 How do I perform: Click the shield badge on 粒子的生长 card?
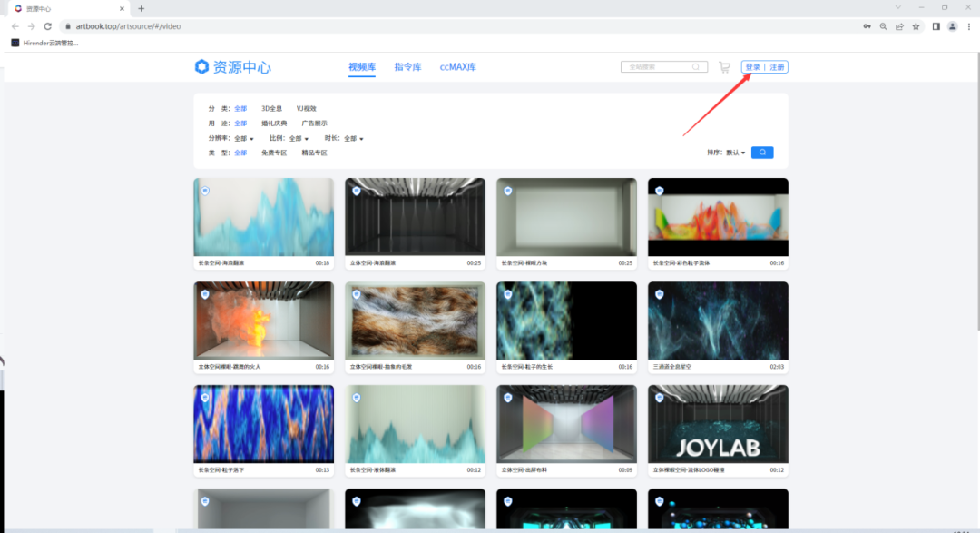tap(507, 294)
